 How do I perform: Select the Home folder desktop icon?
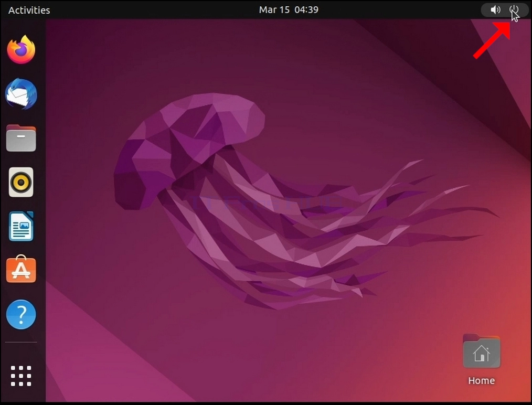tap(482, 351)
